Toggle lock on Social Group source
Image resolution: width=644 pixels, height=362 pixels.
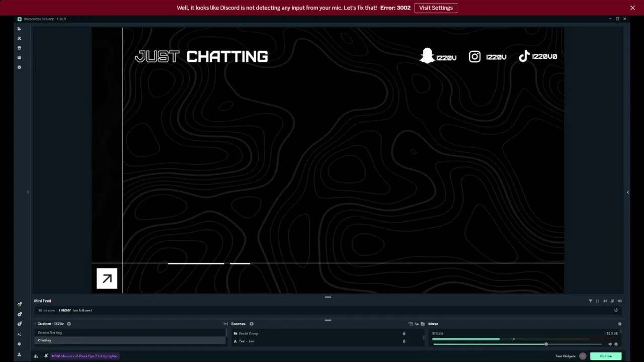404,333
